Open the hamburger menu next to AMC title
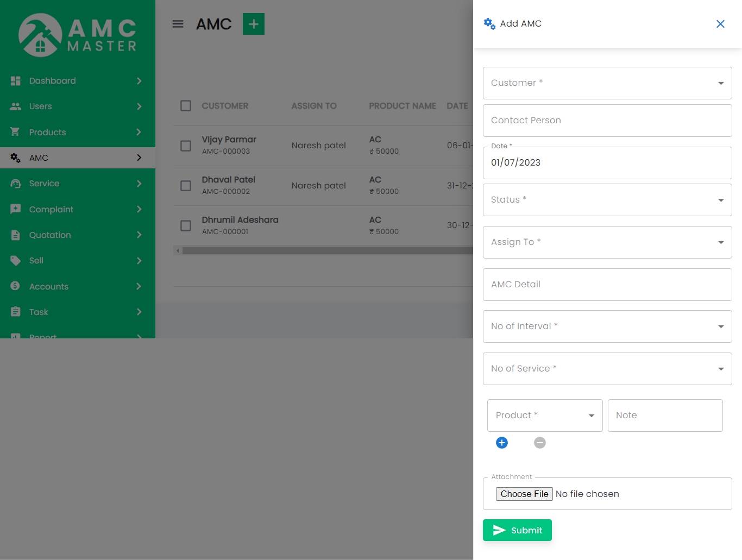The image size is (742, 560). [178, 23]
